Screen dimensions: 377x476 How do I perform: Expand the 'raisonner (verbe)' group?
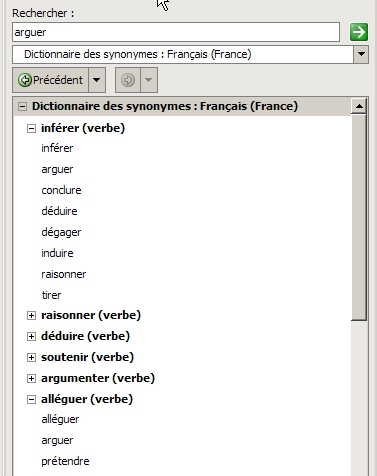[31, 315]
